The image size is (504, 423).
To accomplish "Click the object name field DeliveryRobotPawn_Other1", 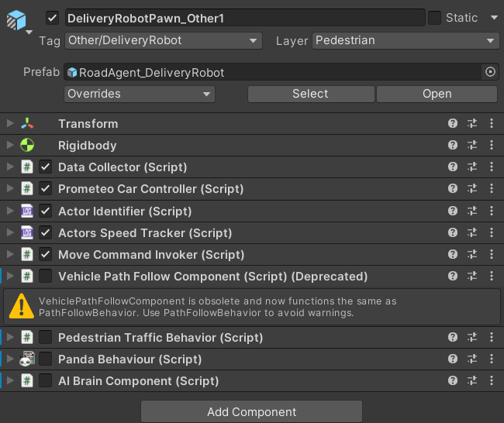I will tap(245, 18).
